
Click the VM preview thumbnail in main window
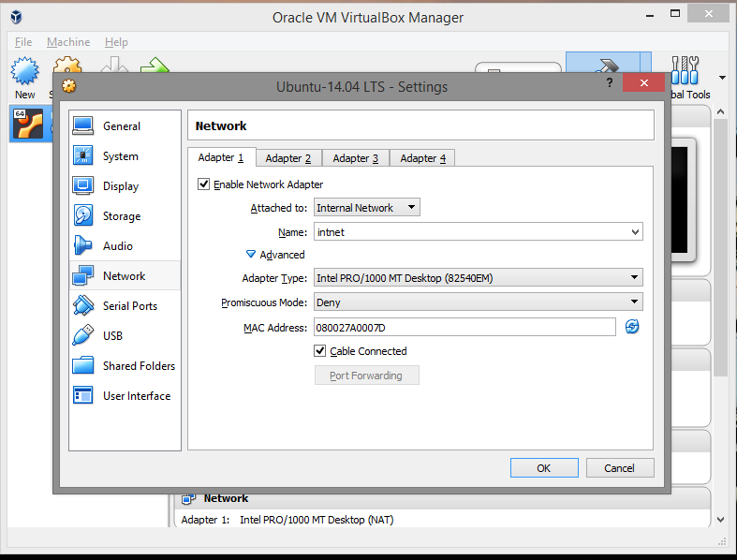[682, 199]
